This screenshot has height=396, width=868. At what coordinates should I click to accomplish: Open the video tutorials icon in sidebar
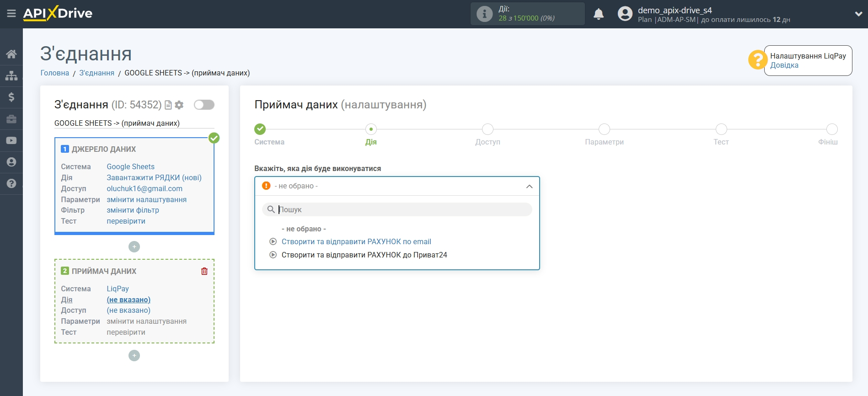[11, 140]
